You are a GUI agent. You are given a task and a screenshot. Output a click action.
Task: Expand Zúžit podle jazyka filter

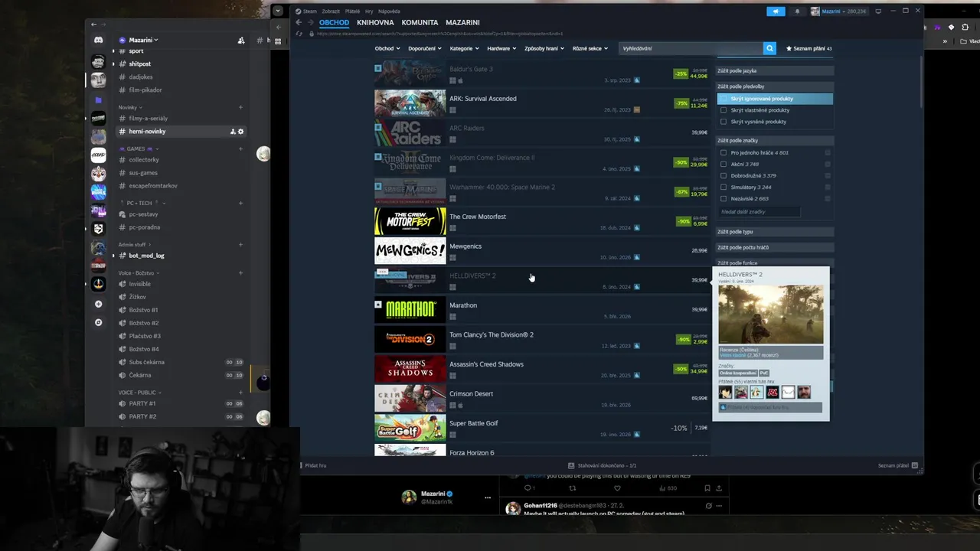coord(774,70)
